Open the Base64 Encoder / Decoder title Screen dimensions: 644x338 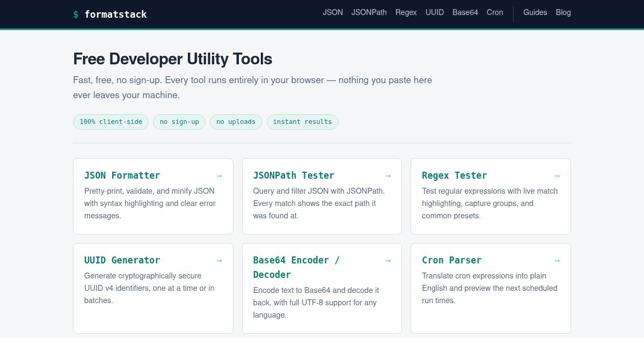click(296, 267)
